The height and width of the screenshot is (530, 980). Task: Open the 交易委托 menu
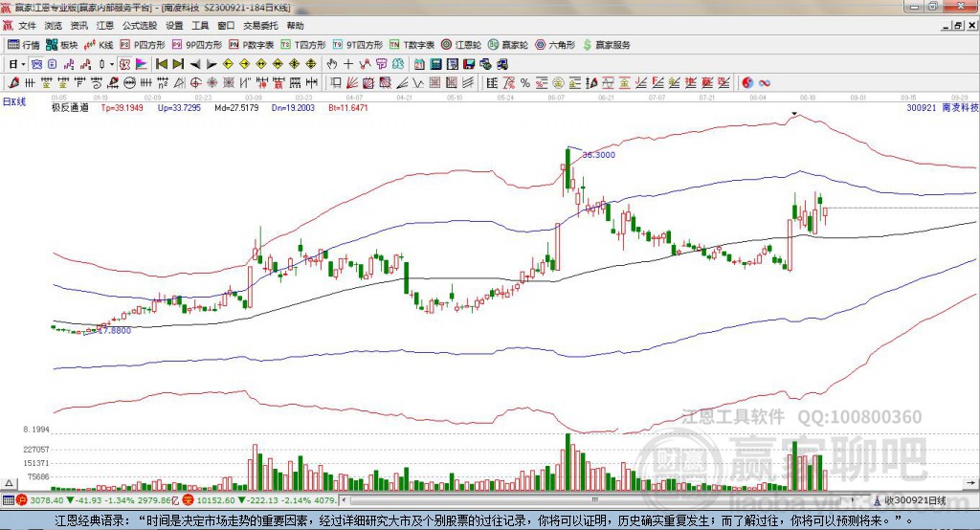click(260, 26)
